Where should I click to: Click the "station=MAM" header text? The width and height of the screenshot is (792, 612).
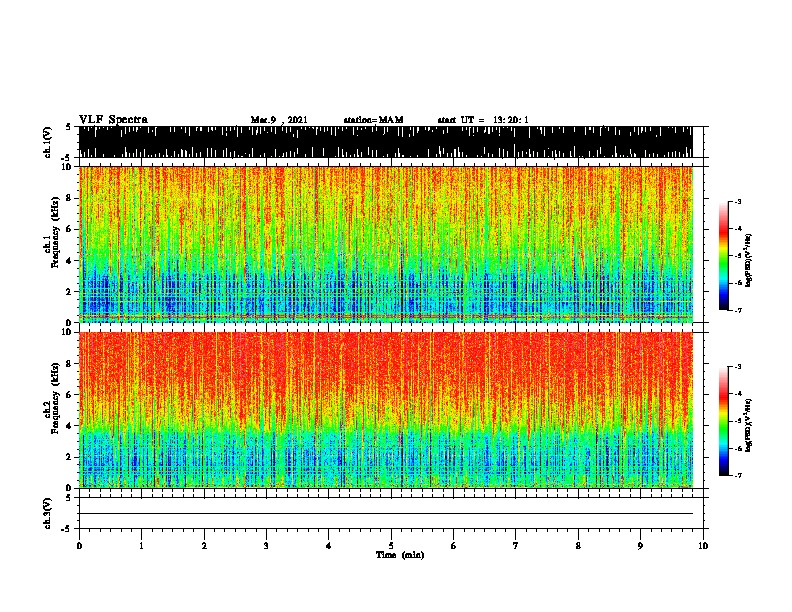tap(373, 120)
